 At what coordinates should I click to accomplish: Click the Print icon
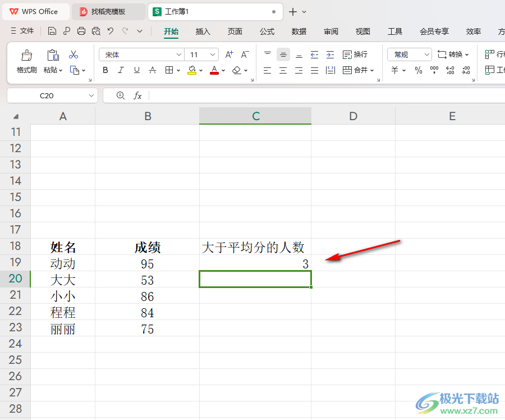(x=81, y=31)
